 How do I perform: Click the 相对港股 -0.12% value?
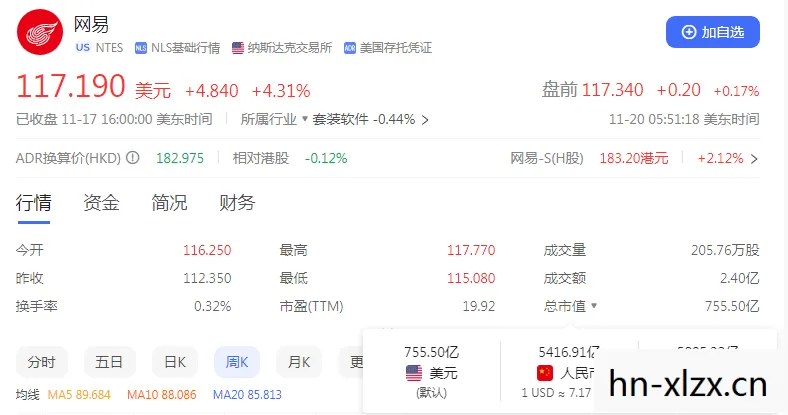click(326, 158)
